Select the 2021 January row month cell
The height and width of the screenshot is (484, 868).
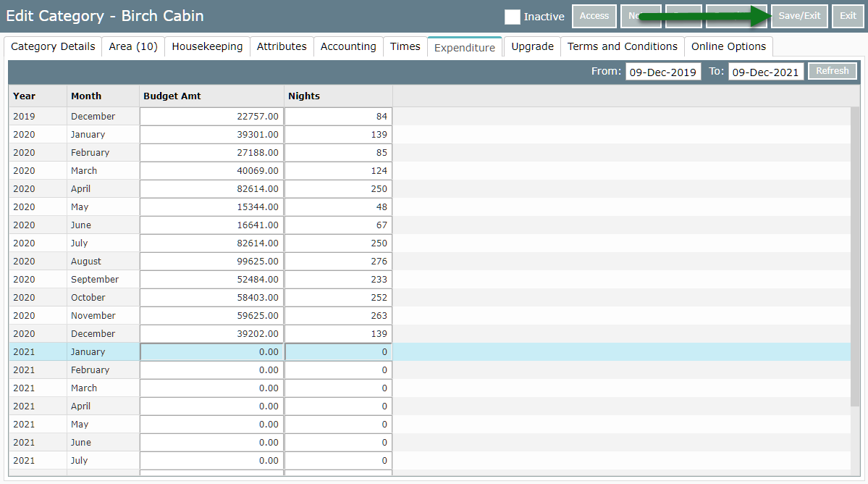pyautogui.click(x=103, y=352)
